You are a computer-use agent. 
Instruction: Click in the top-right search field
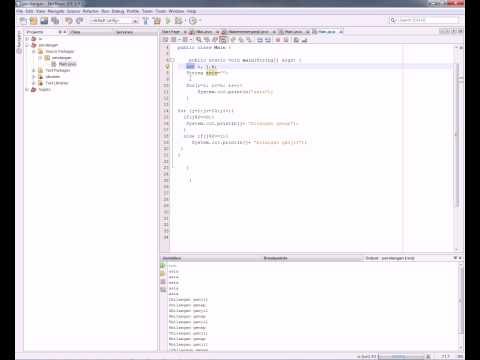(x=428, y=20)
